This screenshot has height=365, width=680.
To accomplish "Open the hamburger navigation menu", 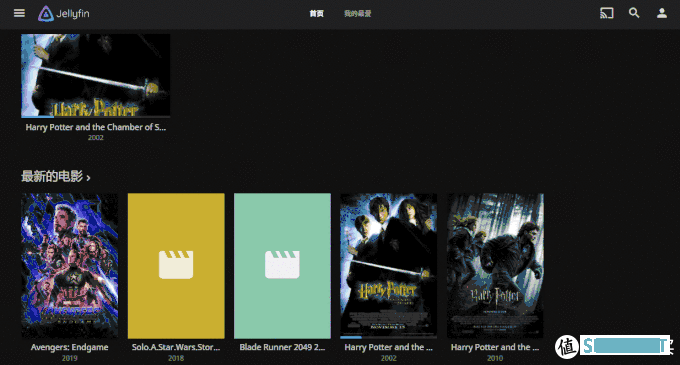I will (19, 13).
